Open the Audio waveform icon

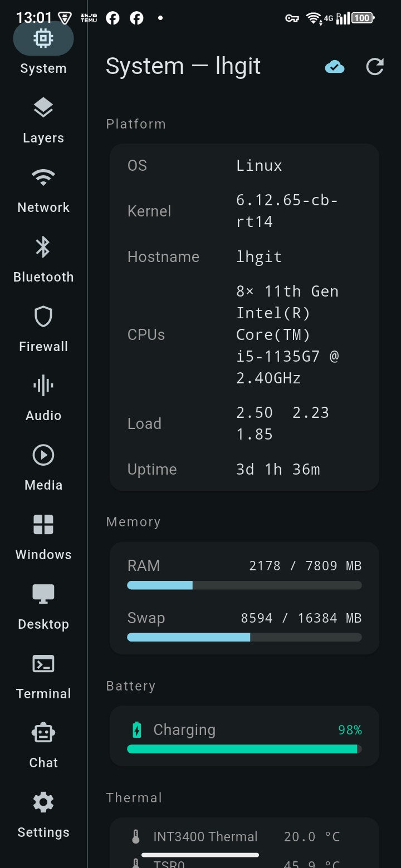click(43, 386)
